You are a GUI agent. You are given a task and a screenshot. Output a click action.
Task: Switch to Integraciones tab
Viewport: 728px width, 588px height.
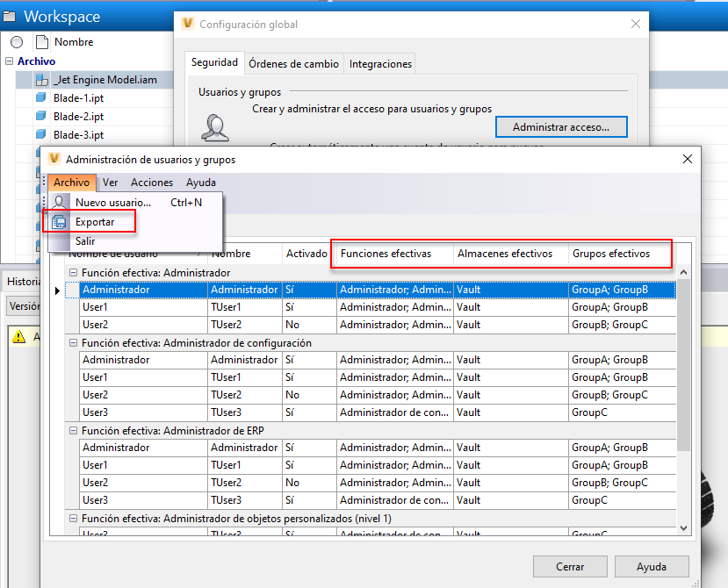tap(380, 64)
